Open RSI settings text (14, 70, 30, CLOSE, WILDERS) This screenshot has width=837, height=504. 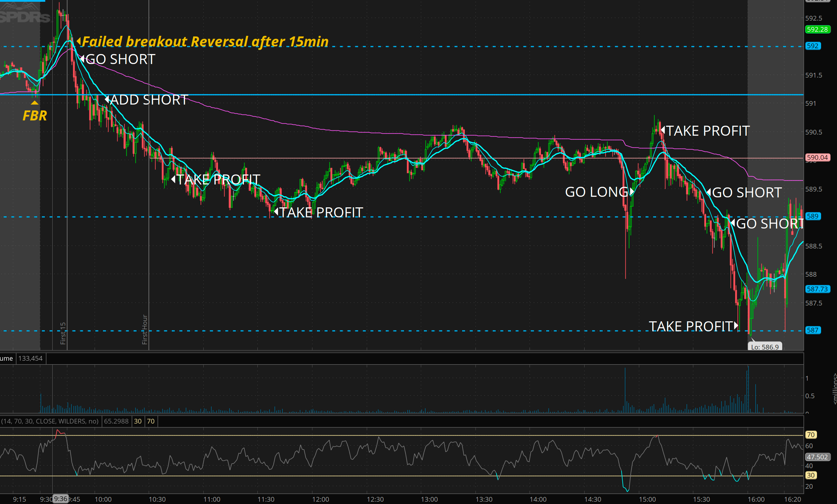(50, 421)
